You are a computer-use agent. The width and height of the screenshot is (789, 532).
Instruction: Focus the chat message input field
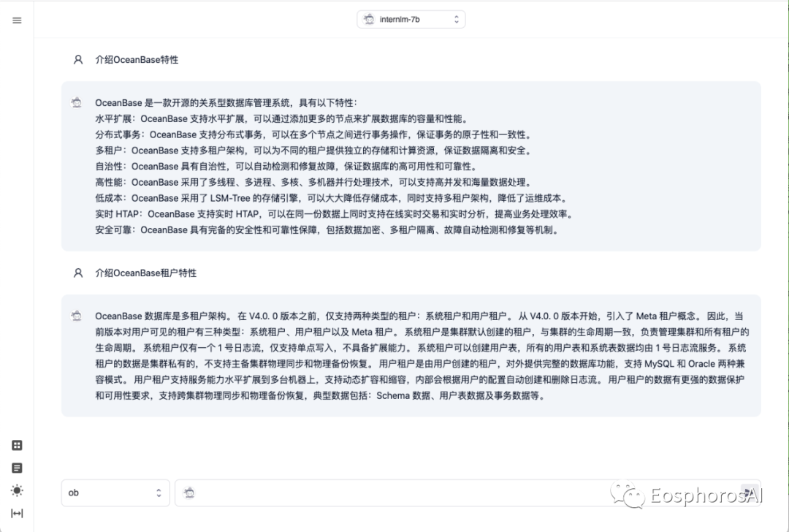tap(468, 493)
